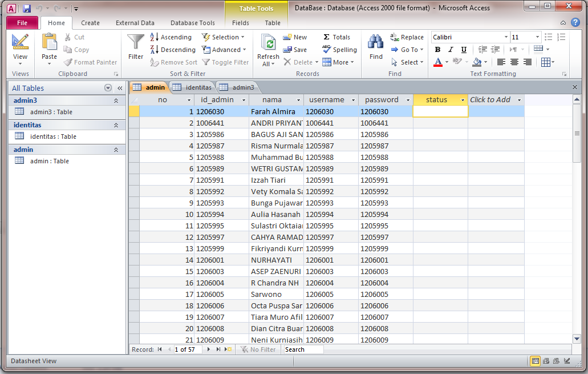Click the Copy button
The width and height of the screenshot is (588, 374).
tap(76, 50)
